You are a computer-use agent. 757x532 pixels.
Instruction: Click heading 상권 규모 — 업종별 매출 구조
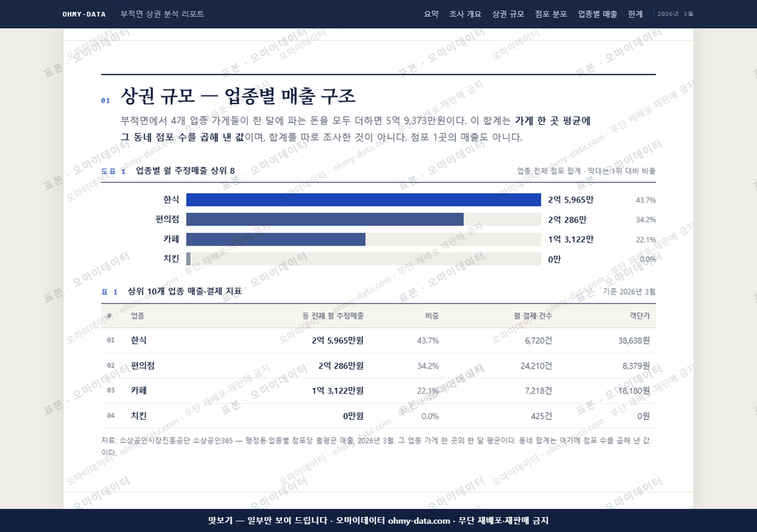(x=237, y=96)
